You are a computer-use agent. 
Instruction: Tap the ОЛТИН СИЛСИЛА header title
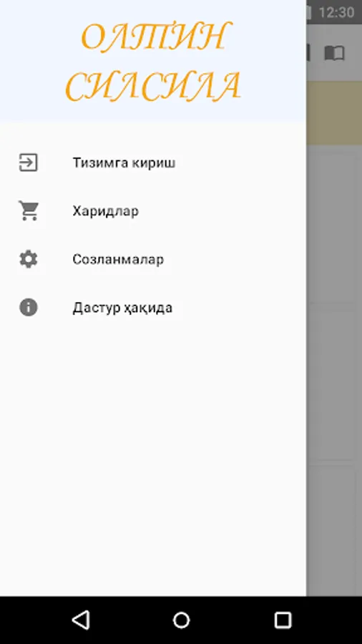tap(153, 62)
